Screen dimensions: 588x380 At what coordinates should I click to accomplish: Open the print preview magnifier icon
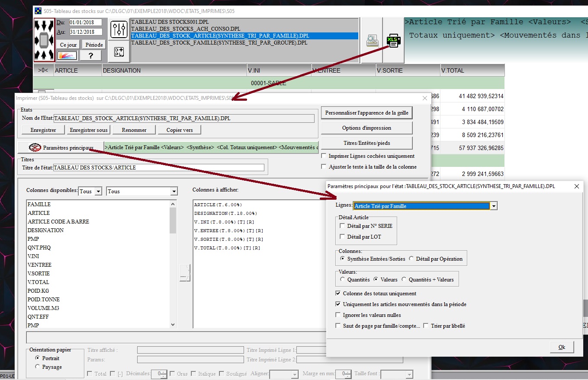(x=372, y=41)
